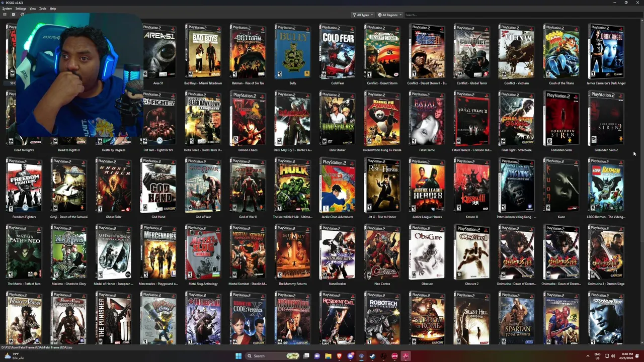Screen dimensions: 644x362
Task: Select the God of War cover
Action: 203,186
